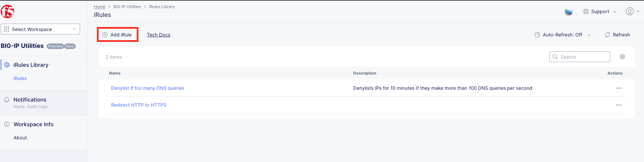Select iRules in the sidebar

click(20, 78)
